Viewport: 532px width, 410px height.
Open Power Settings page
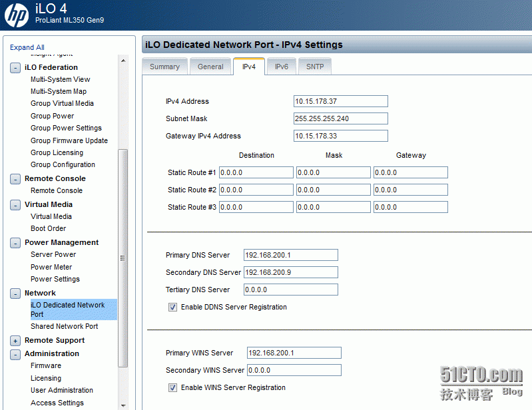55,279
